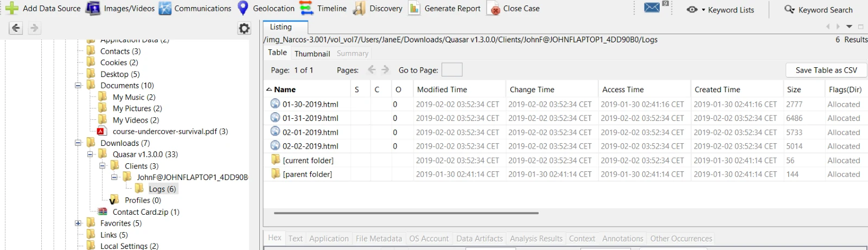
Task: Click Save Table as CSV
Action: [x=826, y=70]
